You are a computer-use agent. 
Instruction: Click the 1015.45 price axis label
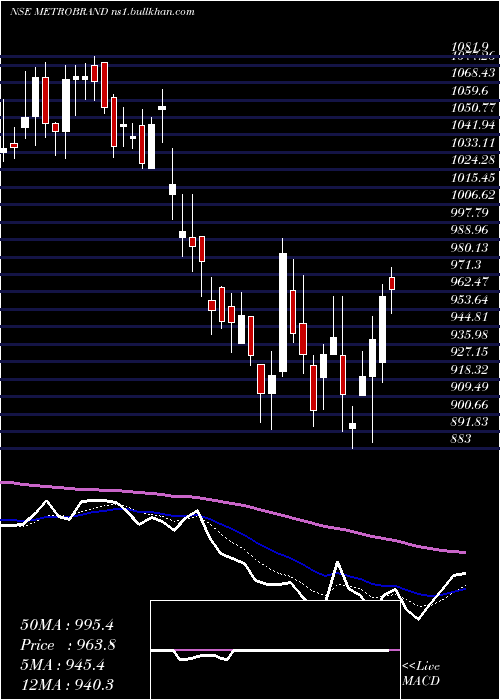474,177
